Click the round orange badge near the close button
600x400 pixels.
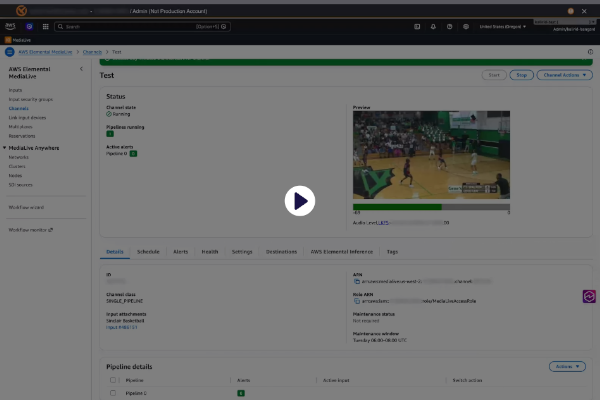click(571, 11)
